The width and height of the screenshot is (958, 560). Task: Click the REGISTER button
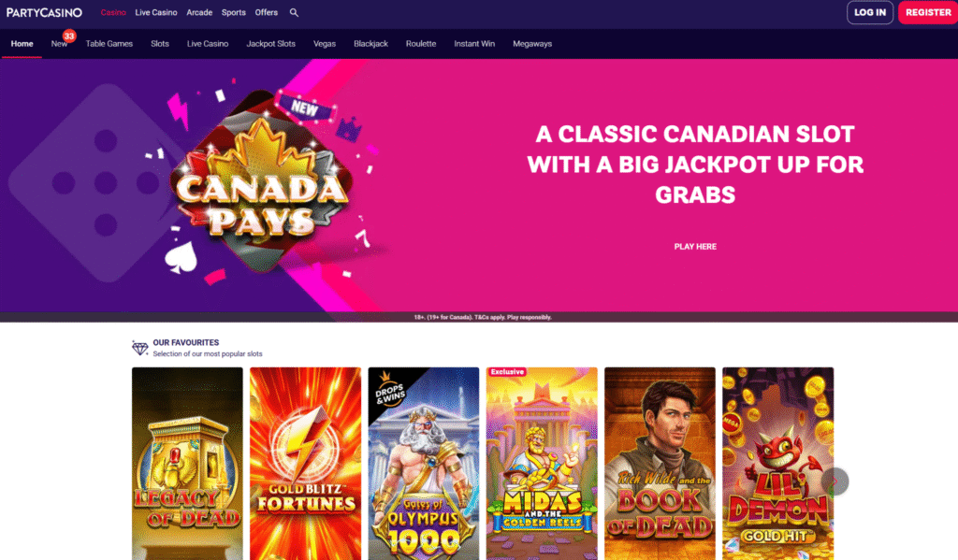[x=927, y=12]
